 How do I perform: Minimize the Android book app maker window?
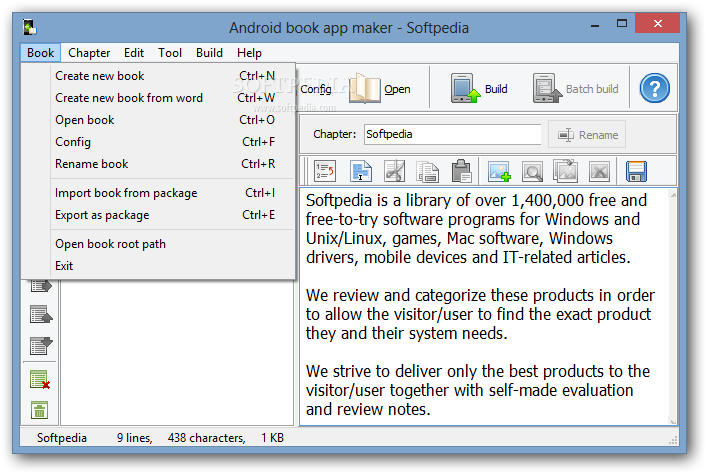pyautogui.click(x=595, y=26)
